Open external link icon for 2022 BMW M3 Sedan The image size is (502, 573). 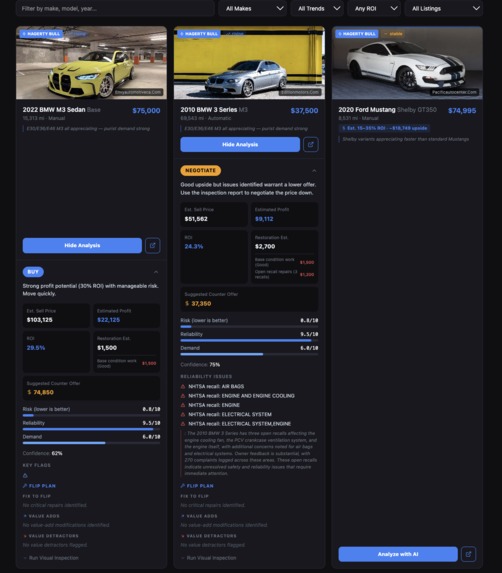coord(152,245)
